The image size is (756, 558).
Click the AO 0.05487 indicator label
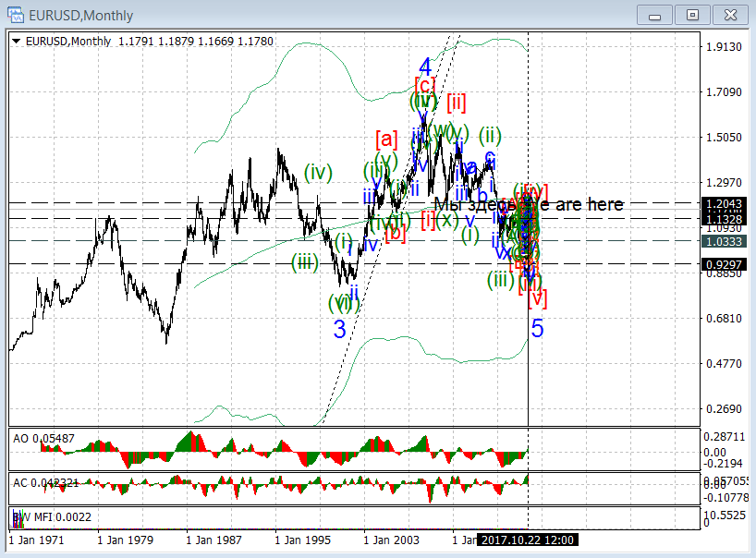click(43, 439)
